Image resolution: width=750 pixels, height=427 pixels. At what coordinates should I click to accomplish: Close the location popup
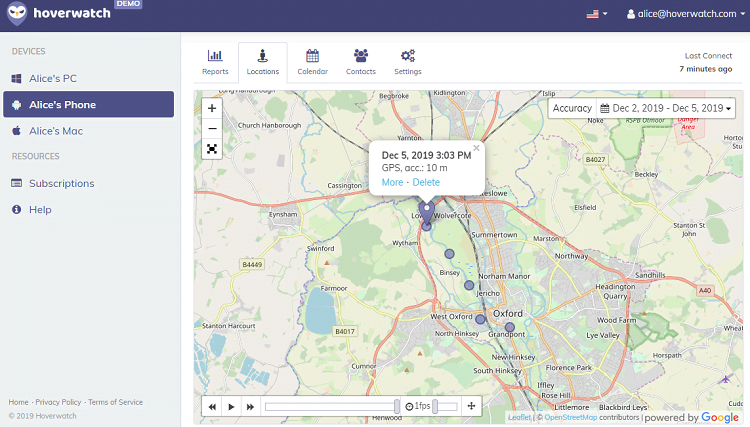coord(476,148)
